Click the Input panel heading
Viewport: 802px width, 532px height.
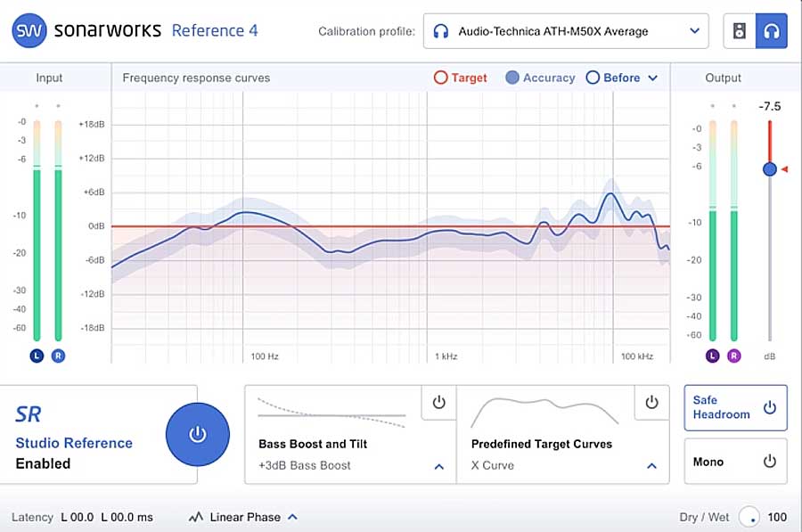(49, 78)
